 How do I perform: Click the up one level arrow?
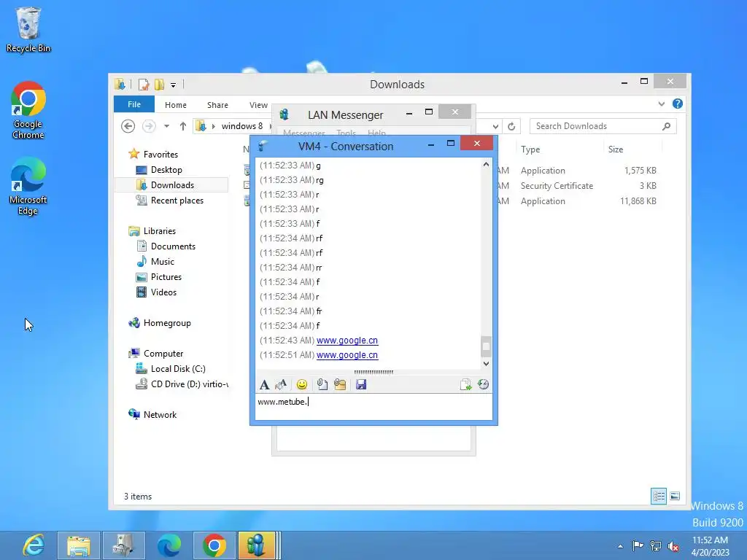point(183,126)
